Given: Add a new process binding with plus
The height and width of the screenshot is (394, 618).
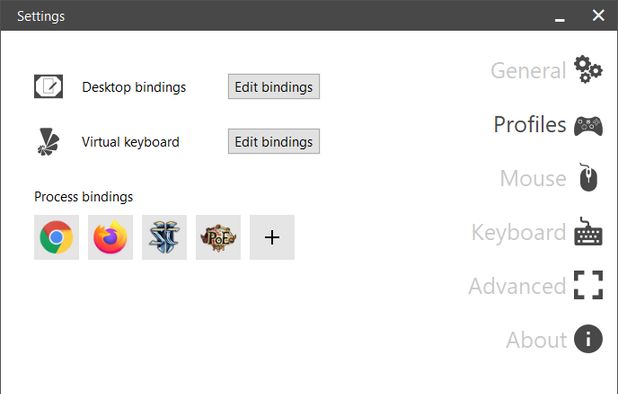Looking at the screenshot, I should tap(272, 237).
